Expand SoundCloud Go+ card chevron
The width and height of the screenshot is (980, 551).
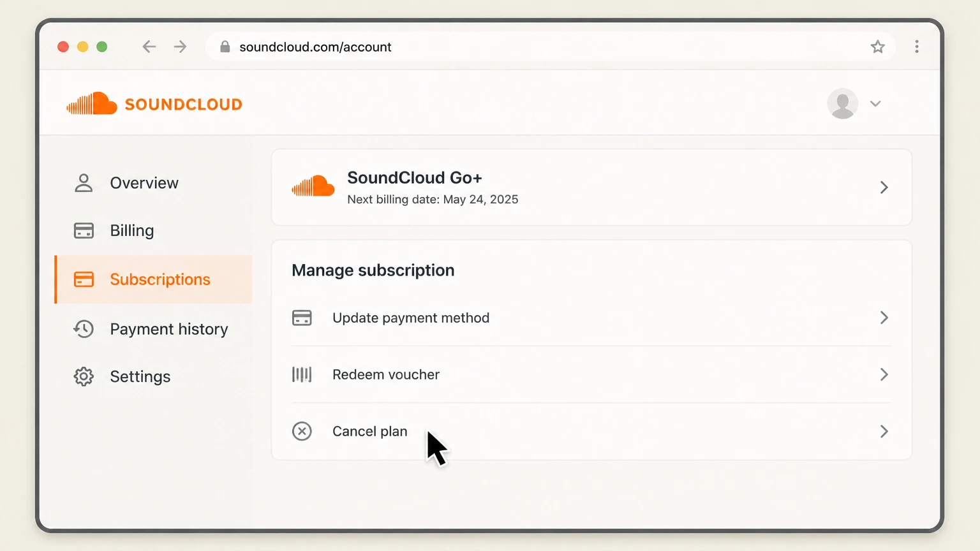884,187
